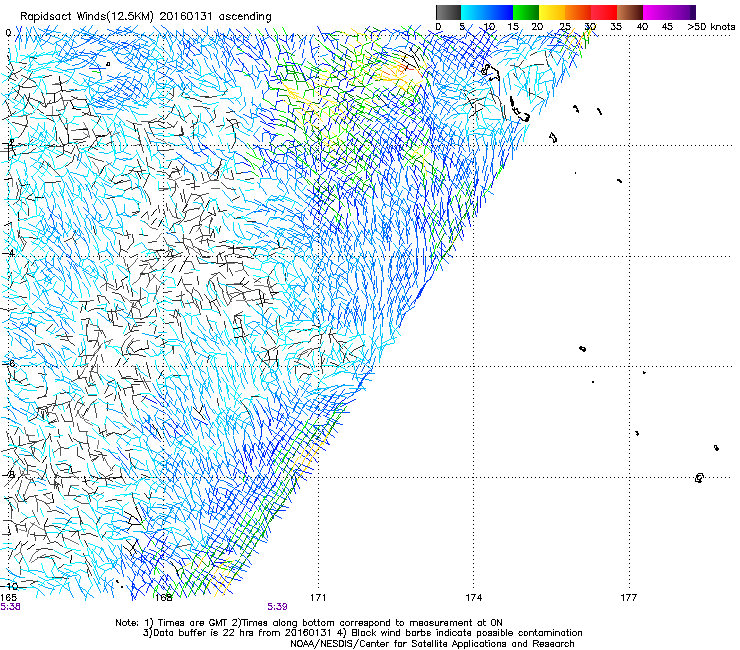This screenshot has height=650, width=740.
Task: Pick the brown 35-40 knots legend swatch
Action: click(630, 12)
